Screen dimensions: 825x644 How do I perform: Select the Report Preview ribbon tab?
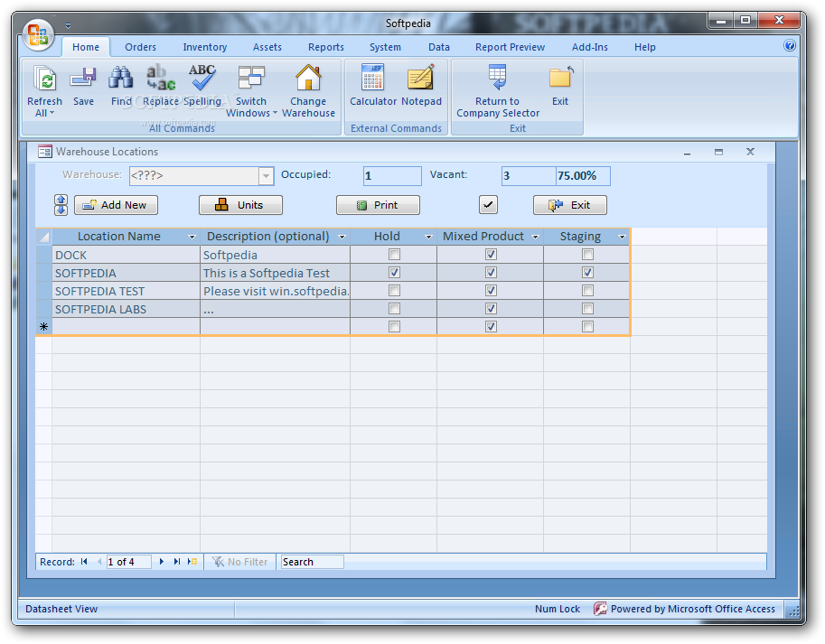pyautogui.click(x=510, y=47)
